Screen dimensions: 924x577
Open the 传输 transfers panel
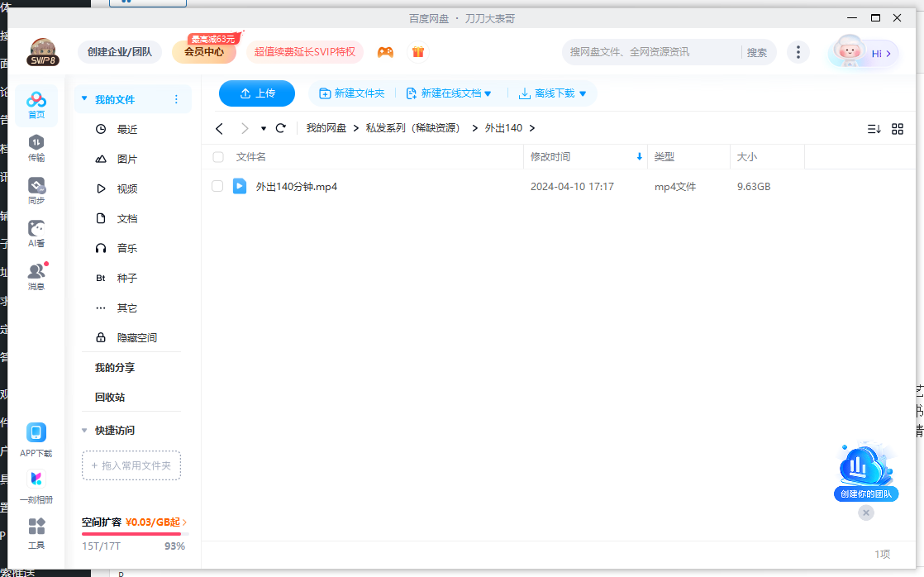pos(36,149)
